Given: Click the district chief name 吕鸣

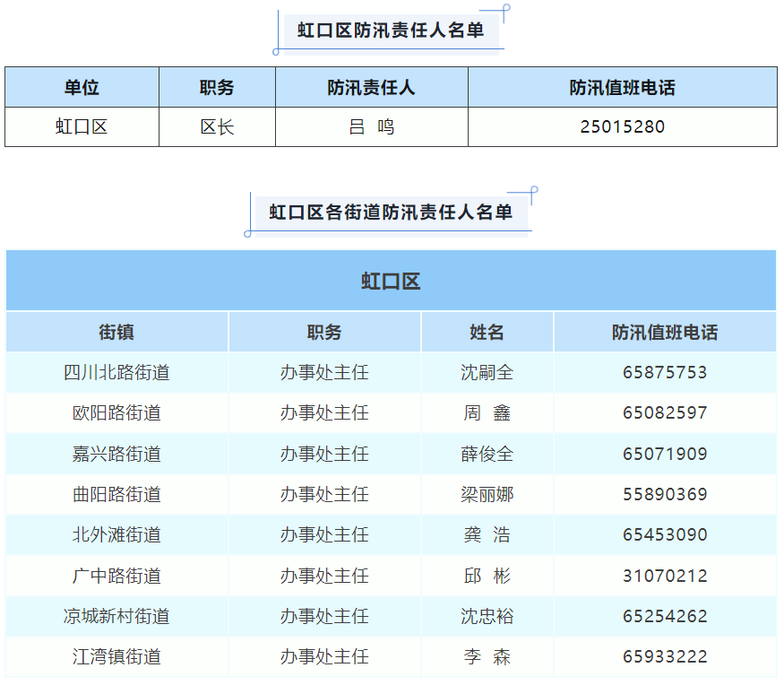Looking at the screenshot, I should point(371,127).
